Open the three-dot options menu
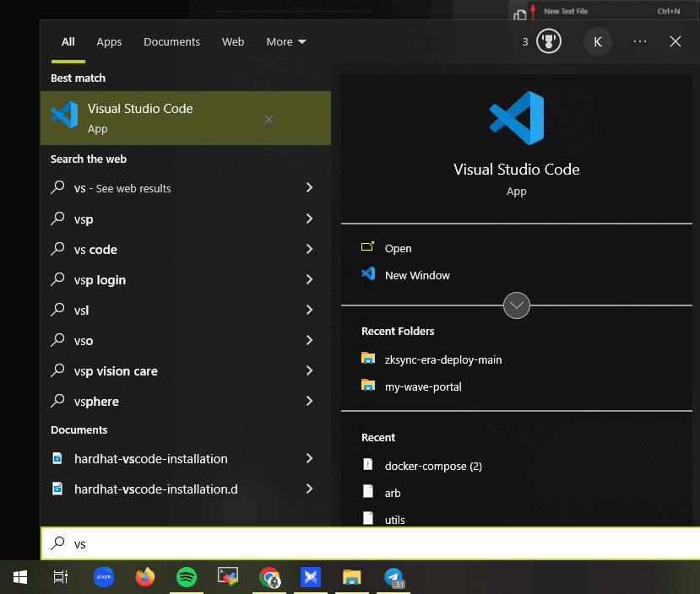 (640, 41)
